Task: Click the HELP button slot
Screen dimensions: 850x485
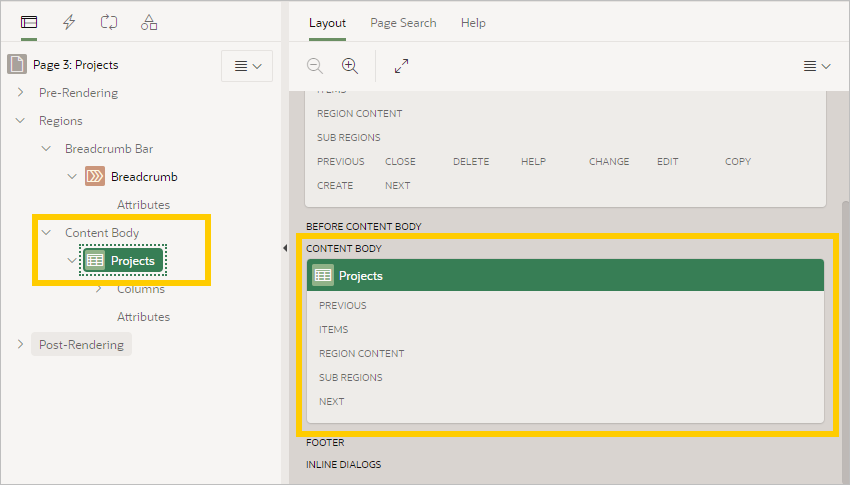Action: coord(533,161)
